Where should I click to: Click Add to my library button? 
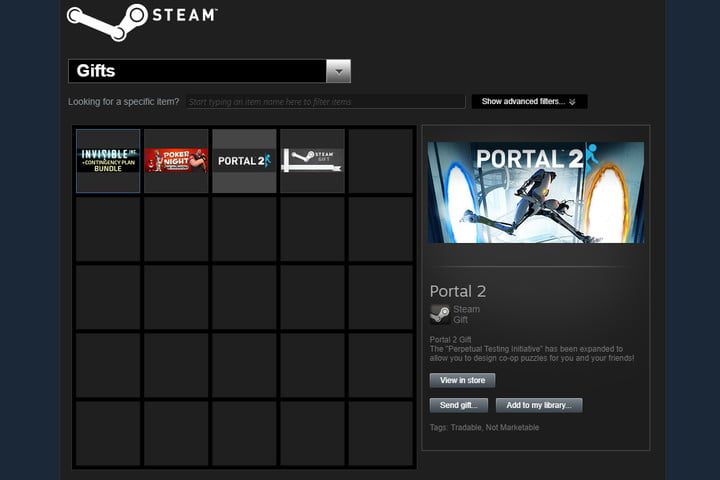[x=539, y=405]
